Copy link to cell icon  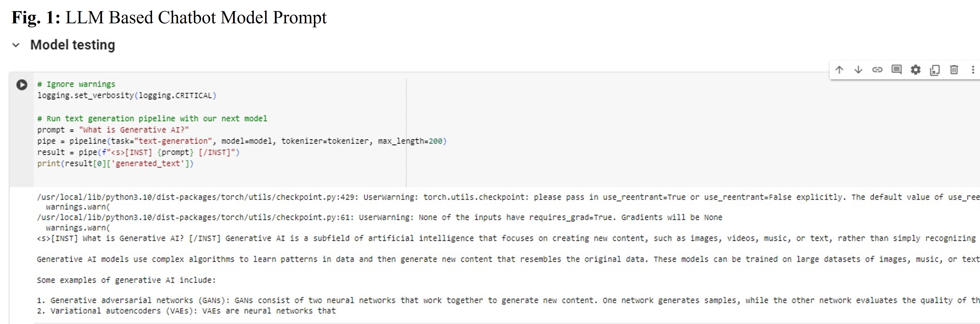pyautogui.click(x=877, y=70)
